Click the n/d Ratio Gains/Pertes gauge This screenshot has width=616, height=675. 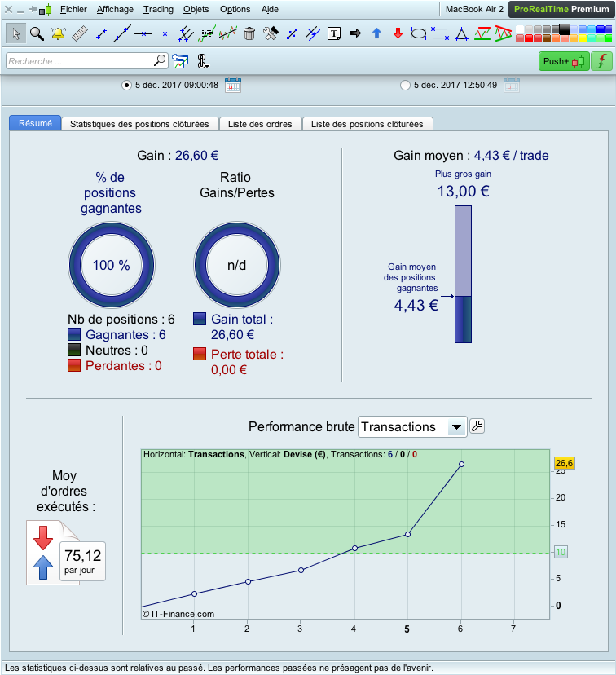point(237,265)
